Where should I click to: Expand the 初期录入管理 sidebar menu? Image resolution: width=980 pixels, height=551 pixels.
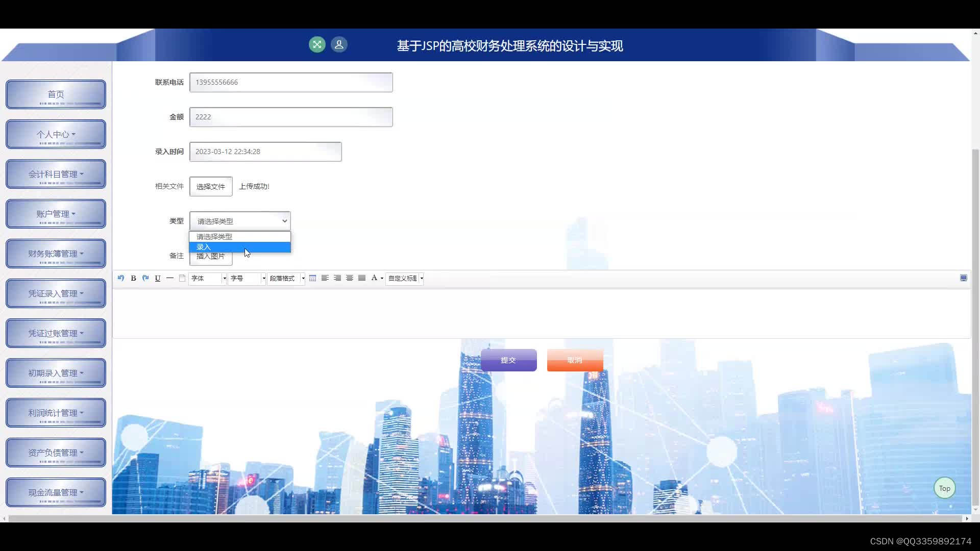click(56, 373)
